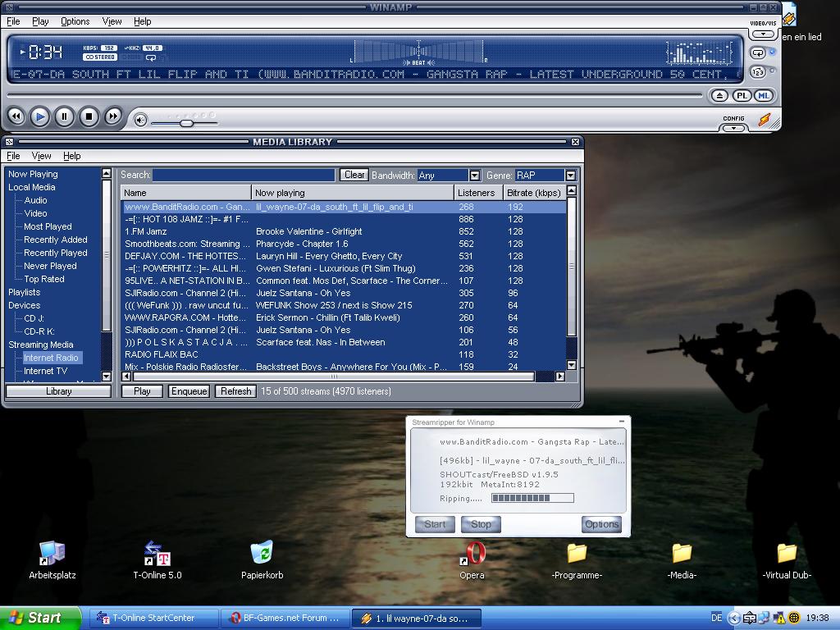The height and width of the screenshot is (630, 840).
Task: Open Streamripper Options
Action: coord(601,524)
